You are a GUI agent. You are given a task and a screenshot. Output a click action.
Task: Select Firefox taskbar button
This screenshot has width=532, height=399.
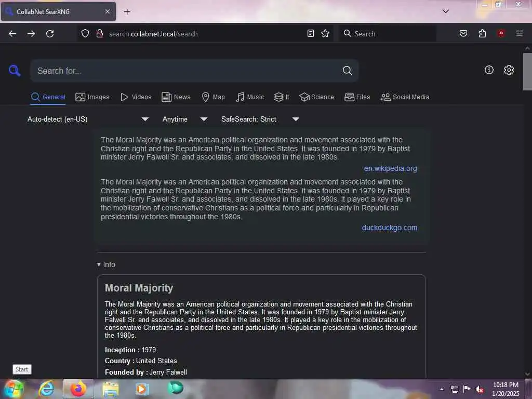point(78,389)
